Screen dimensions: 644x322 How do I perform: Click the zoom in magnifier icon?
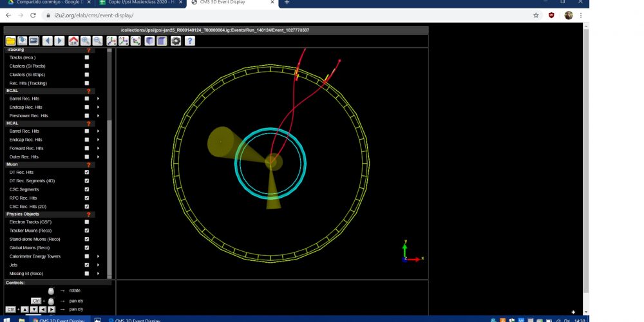pos(85,41)
